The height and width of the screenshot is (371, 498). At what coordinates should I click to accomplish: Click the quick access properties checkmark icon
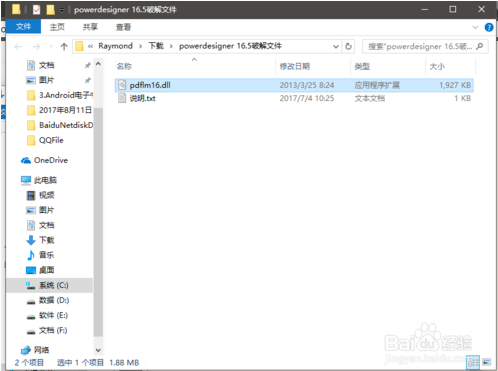[36, 10]
